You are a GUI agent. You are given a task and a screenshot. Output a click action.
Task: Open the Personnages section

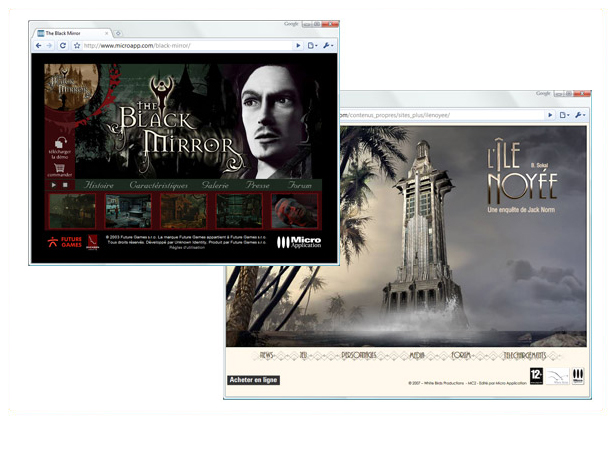[x=359, y=355]
